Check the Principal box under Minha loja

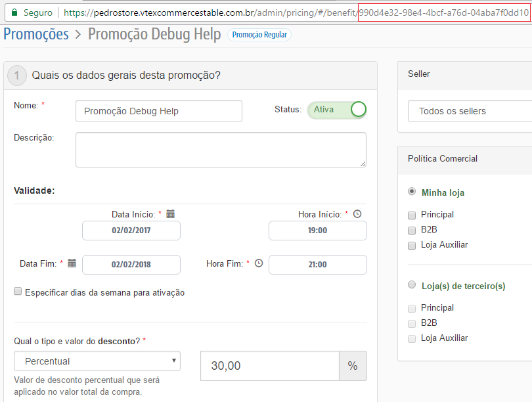411,214
